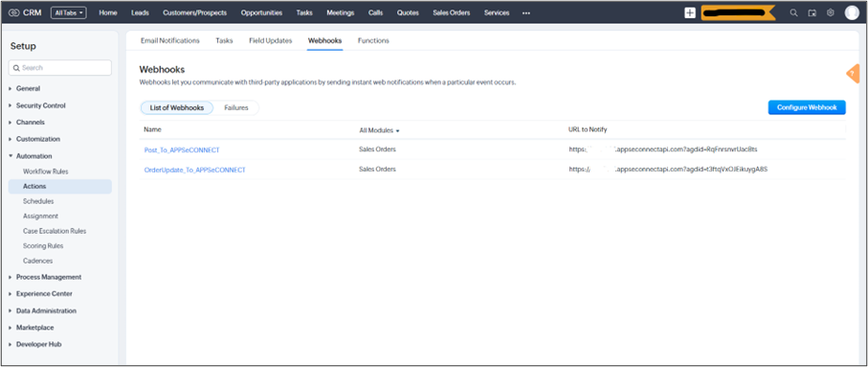
Task: Show more modules via ellipsis icon
Action: (526, 12)
